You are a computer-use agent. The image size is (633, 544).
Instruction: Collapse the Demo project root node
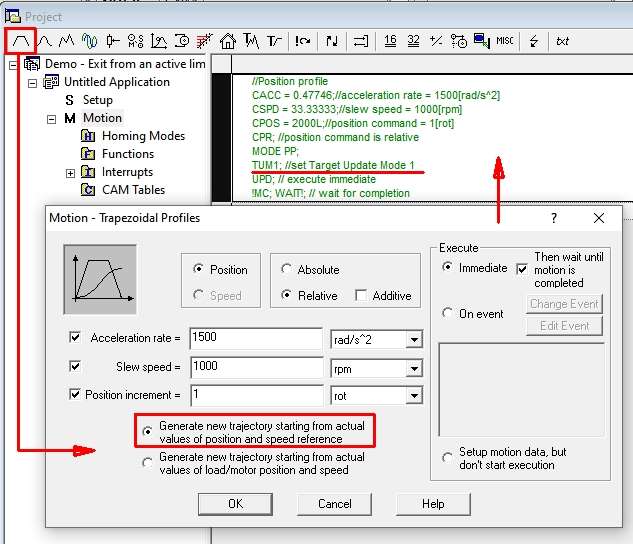click(x=13, y=65)
